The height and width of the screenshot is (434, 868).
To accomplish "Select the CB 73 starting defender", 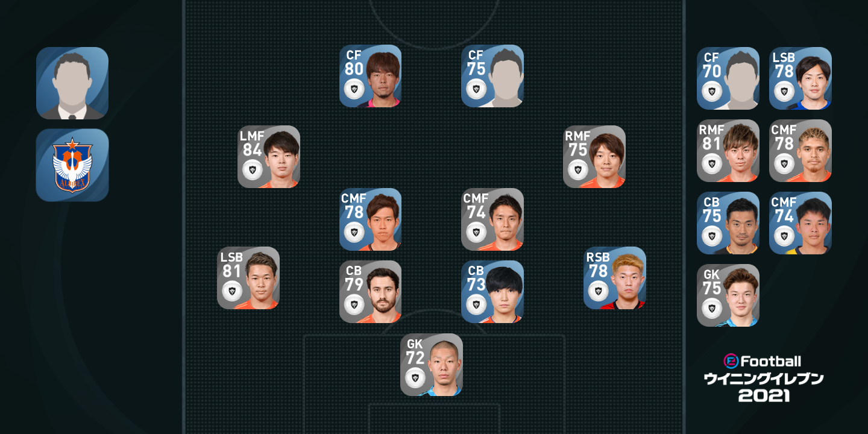I will [492, 292].
